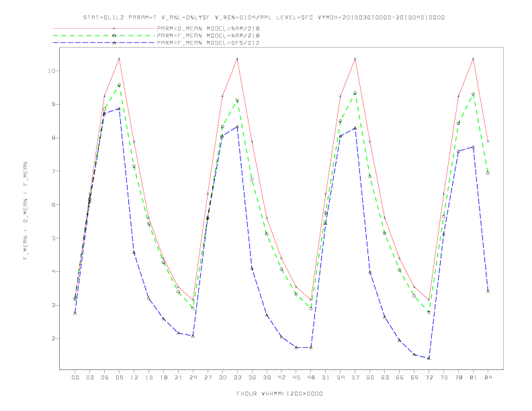532x411 pixels.
Task: Click y-axis tick value 4
Action: [54, 271]
